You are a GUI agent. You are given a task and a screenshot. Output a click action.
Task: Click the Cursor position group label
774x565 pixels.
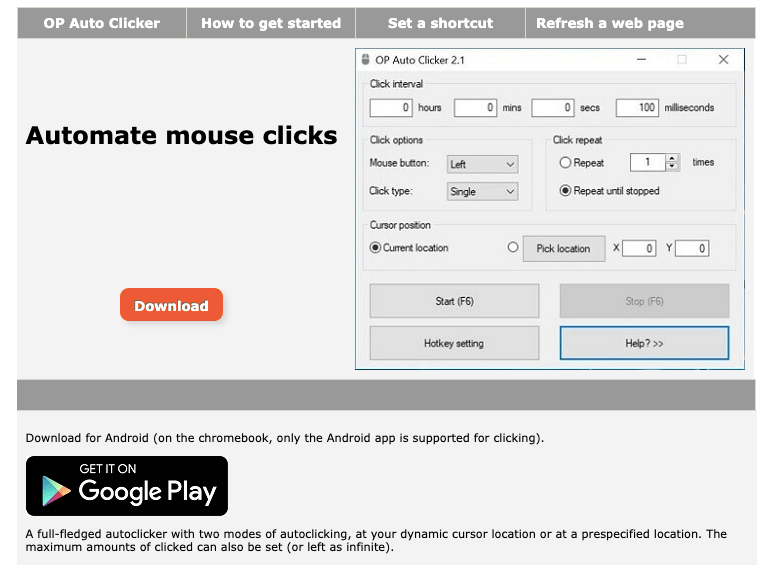pos(400,225)
